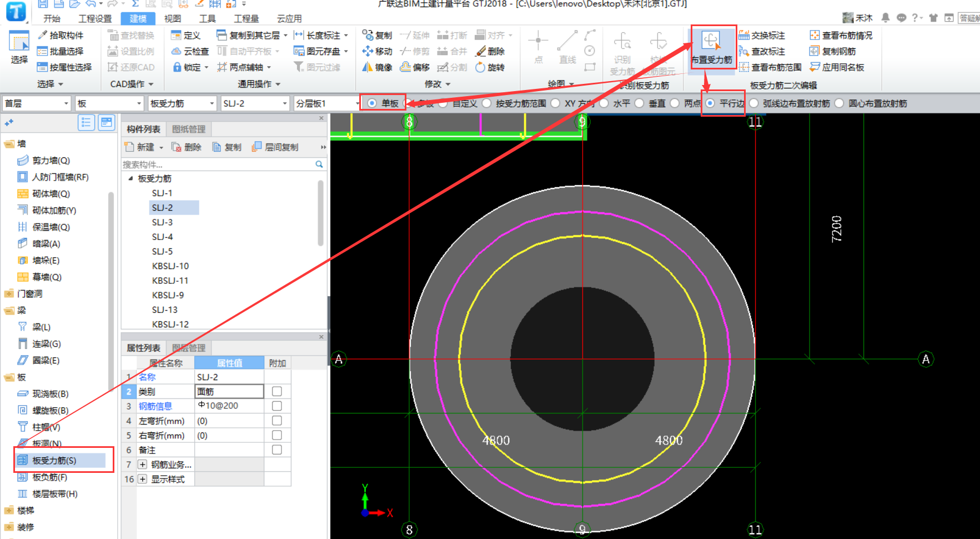This screenshot has height=539, width=980.
Task: Open the 工程设置 ribbon tab
Action: tap(95, 18)
